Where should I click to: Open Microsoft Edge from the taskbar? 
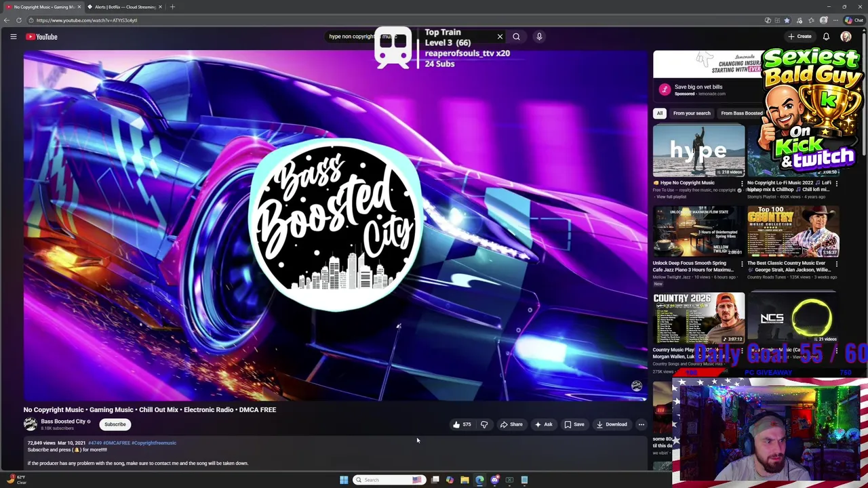(479, 480)
